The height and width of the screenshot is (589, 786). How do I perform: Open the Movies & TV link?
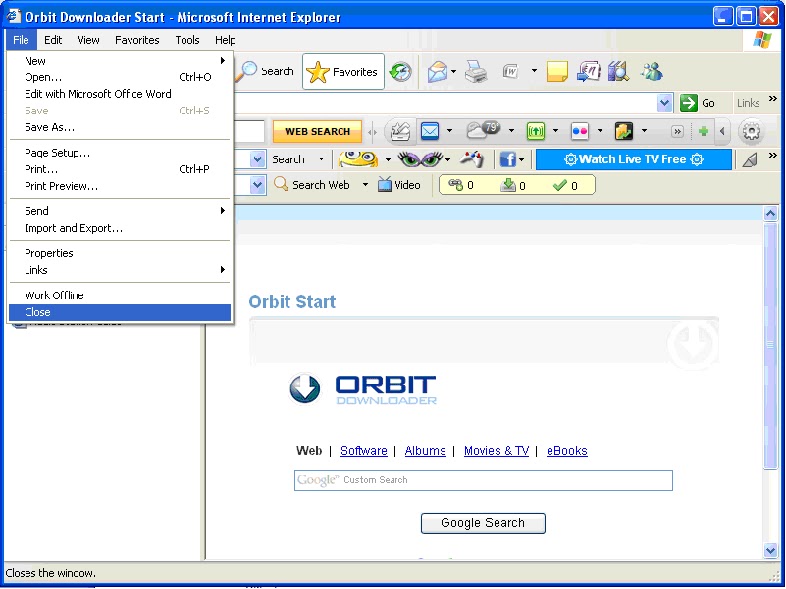click(x=496, y=451)
